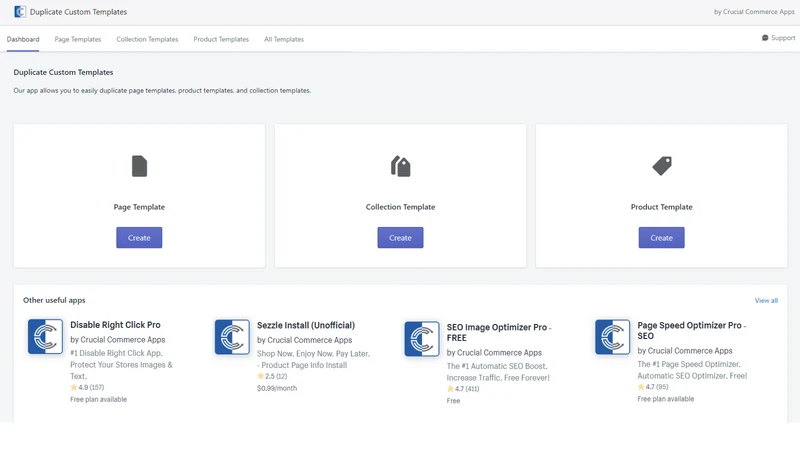Click the 'Page Template' card label
Viewport: 800px width, 450px height.
[x=139, y=207]
